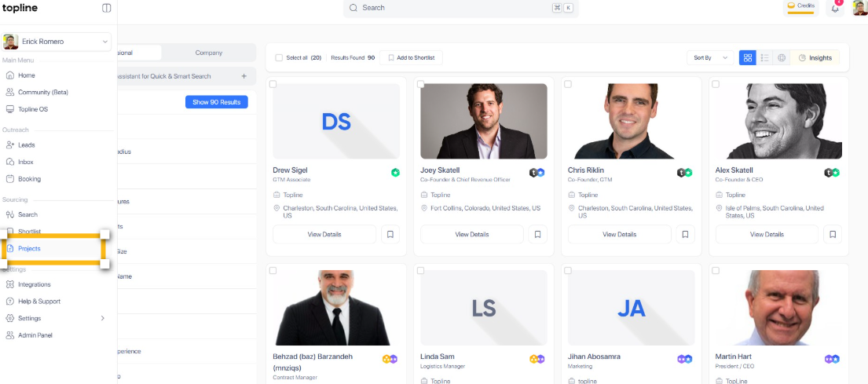Open the user avatar in top-right corner
This screenshot has height=384, width=868.
(x=859, y=8)
